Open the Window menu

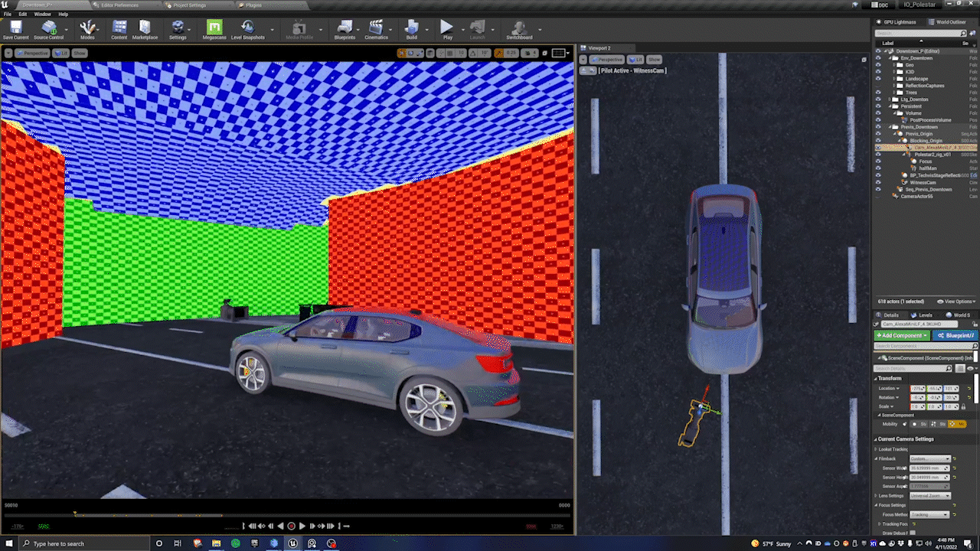coord(43,14)
